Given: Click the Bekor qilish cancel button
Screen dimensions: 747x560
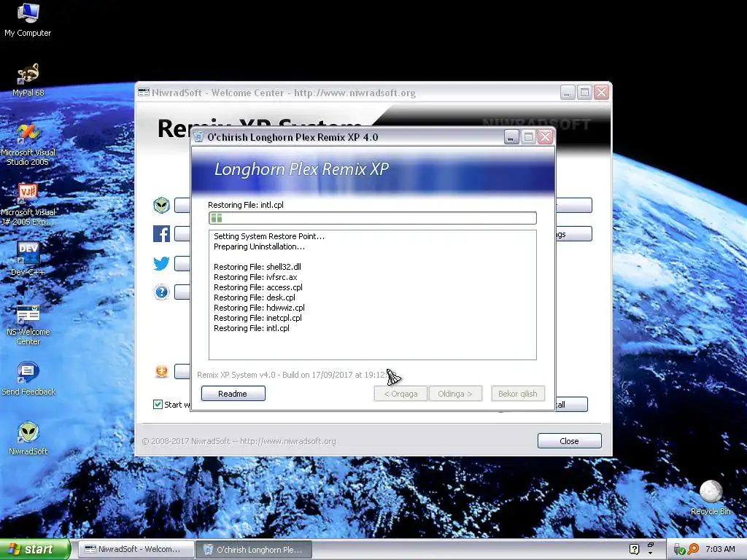Looking at the screenshot, I should pos(517,393).
